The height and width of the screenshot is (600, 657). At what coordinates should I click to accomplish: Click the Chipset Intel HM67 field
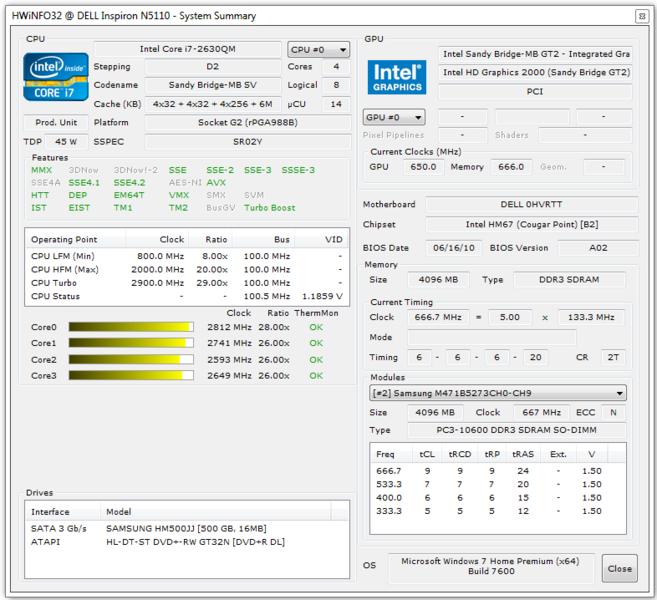(532, 225)
